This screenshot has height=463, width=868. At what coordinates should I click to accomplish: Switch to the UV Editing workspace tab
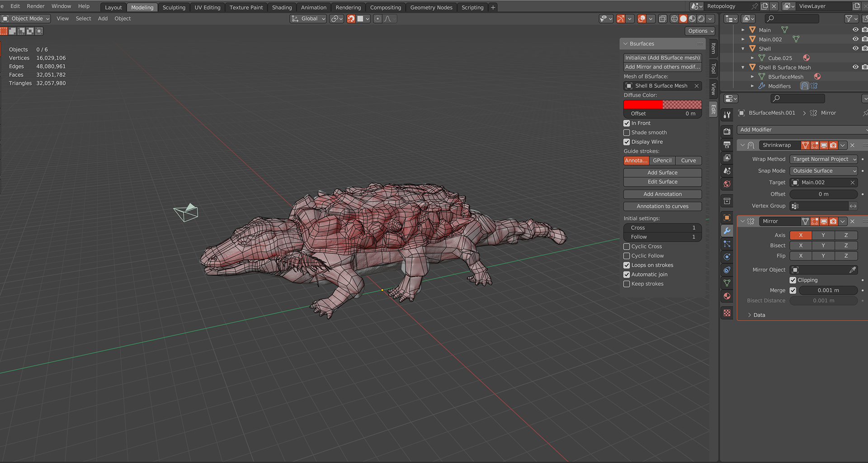(x=208, y=7)
